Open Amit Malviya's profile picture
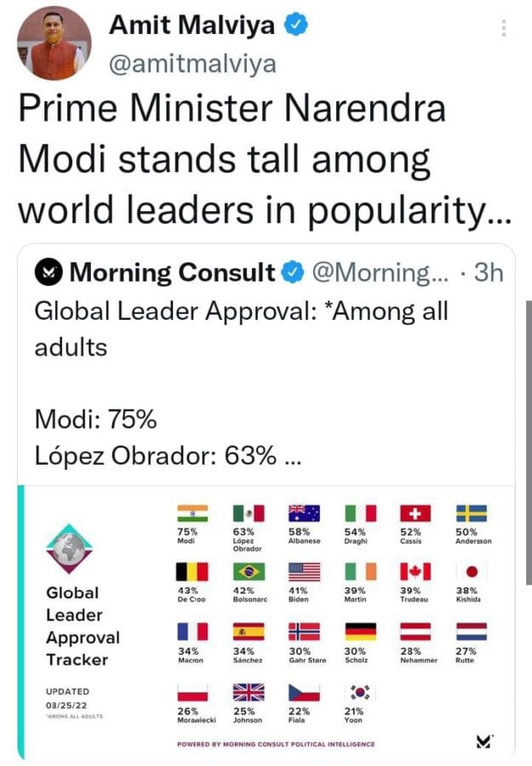The image size is (532, 766). click(x=54, y=43)
